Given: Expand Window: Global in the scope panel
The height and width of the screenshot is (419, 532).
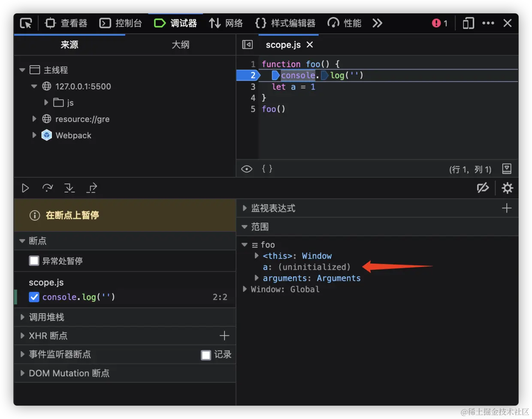Looking at the screenshot, I should [x=245, y=289].
